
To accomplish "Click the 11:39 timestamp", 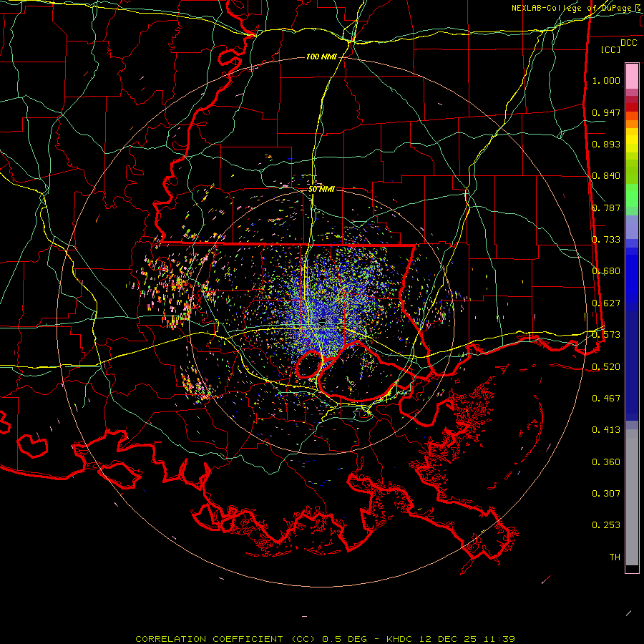I will pos(499,639).
